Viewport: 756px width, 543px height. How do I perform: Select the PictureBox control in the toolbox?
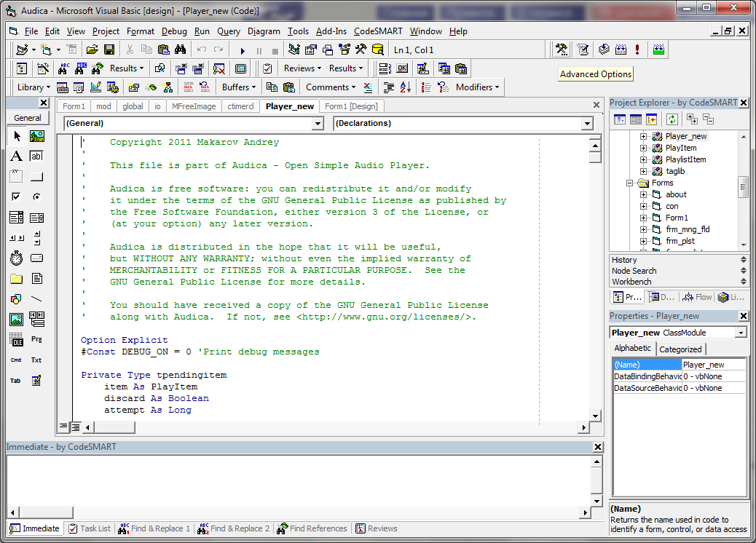pyautogui.click(x=36, y=136)
